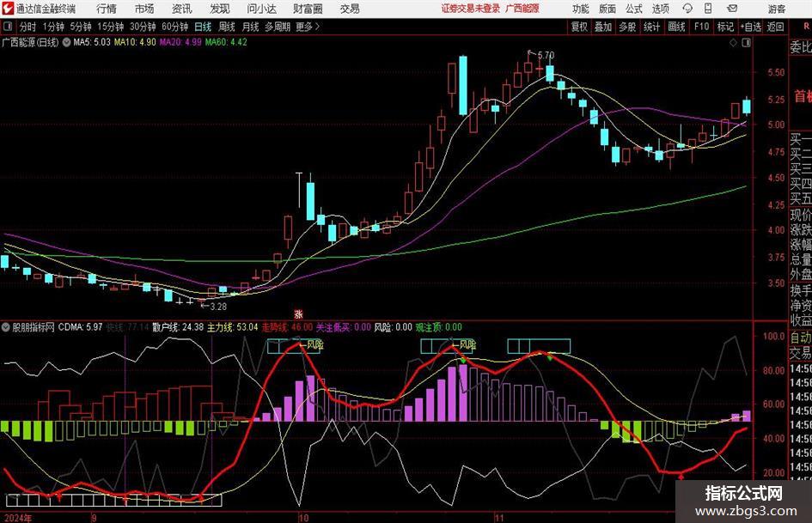Switch to the 15分钟 period
812x523 pixels.
(x=110, y=27)
